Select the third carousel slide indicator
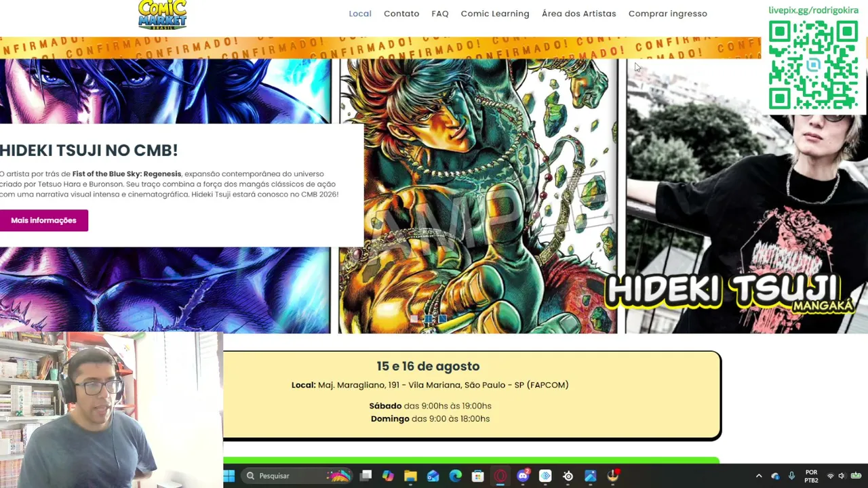 (x=442, y=319)
